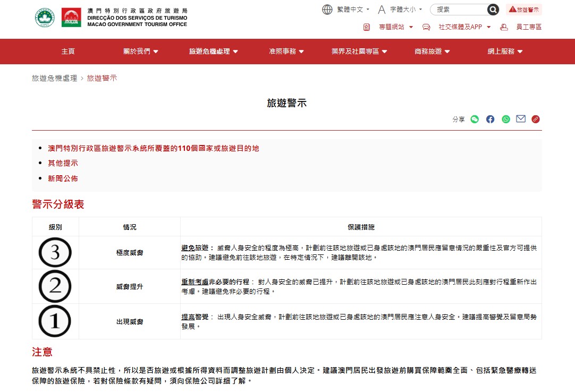575x392 pixels.
Task: Expand the 專題網站 dropdown
Action: click(x=395, y=27)
